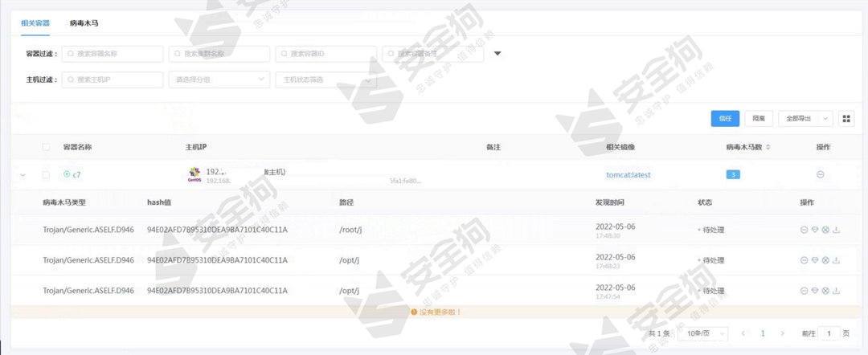Click the minus-circle icon in the c7 row
This screenshot has height=355, width=868.
pos(820,174)
